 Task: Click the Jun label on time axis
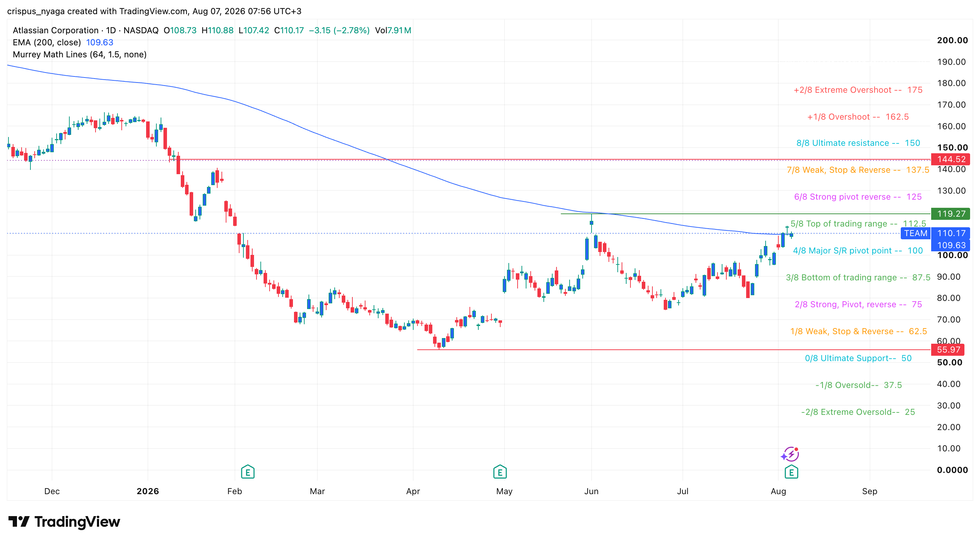[x=591, y=491]
